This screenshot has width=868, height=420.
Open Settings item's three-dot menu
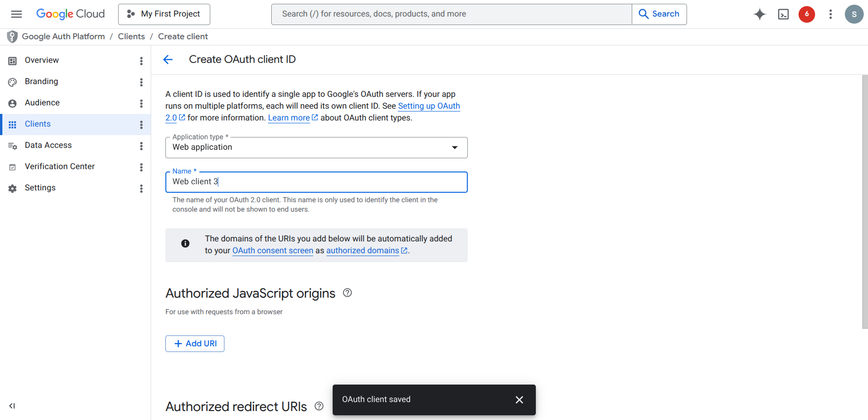[x=141, y=189]
